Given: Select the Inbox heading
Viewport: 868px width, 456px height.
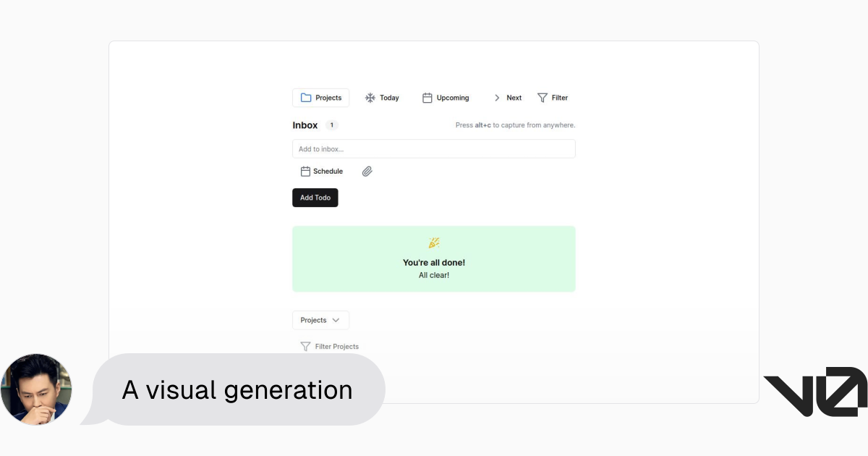Looking at the screenshot, I should (x=305, y=125).
